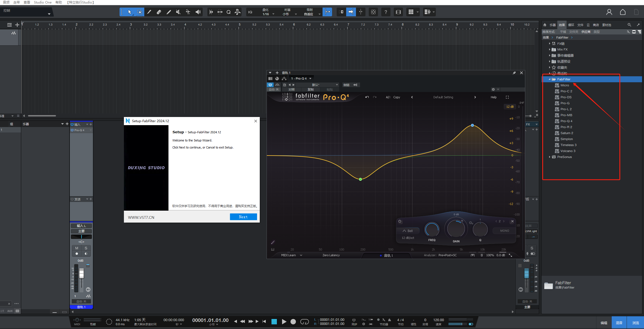Select the Range selection tool
The width and height of the screenshot is (644, 329).
point(139,12)
